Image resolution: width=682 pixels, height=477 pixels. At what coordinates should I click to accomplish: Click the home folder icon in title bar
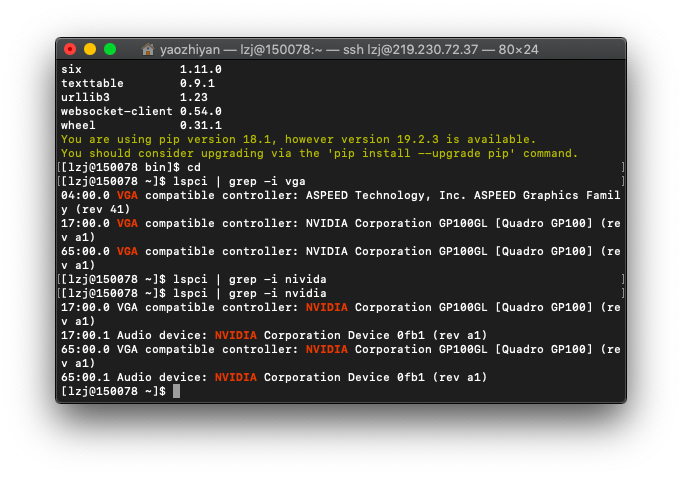click(148, 49)
